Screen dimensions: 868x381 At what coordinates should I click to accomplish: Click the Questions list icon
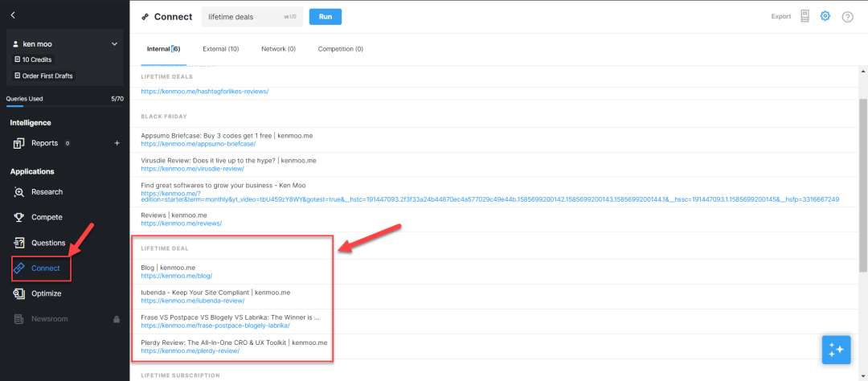click(x=18, y=243)
